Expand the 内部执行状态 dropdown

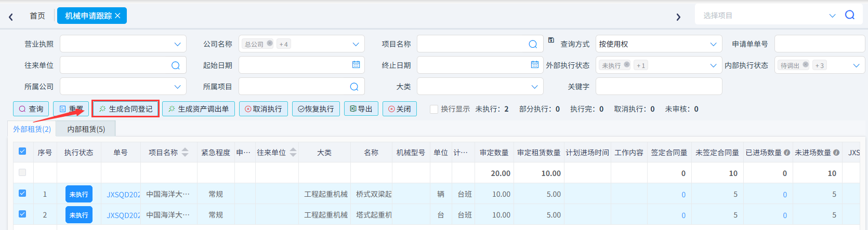[856, 65]
